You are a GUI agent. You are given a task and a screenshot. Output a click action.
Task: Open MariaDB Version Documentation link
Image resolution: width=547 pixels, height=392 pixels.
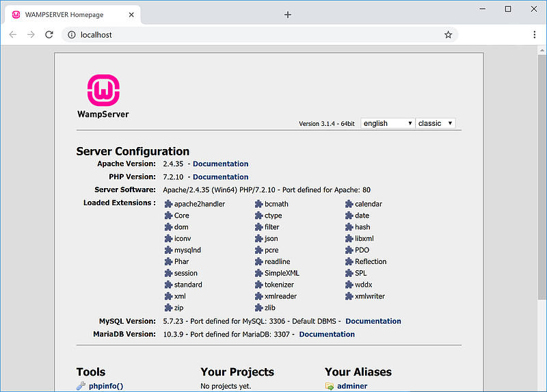pyautogui.click(x=327, y=335)
